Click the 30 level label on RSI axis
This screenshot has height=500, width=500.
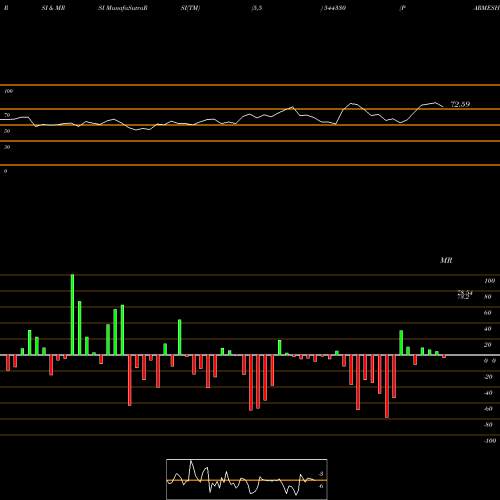point(7,147)
